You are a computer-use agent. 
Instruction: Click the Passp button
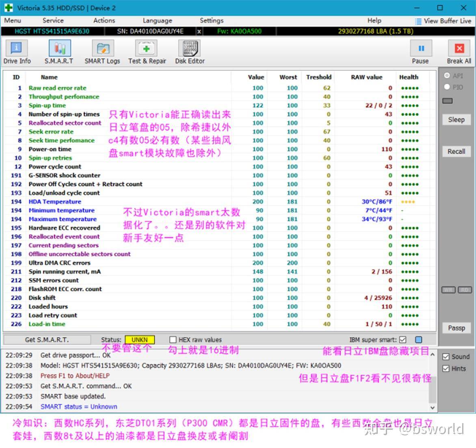pos(456,328)
